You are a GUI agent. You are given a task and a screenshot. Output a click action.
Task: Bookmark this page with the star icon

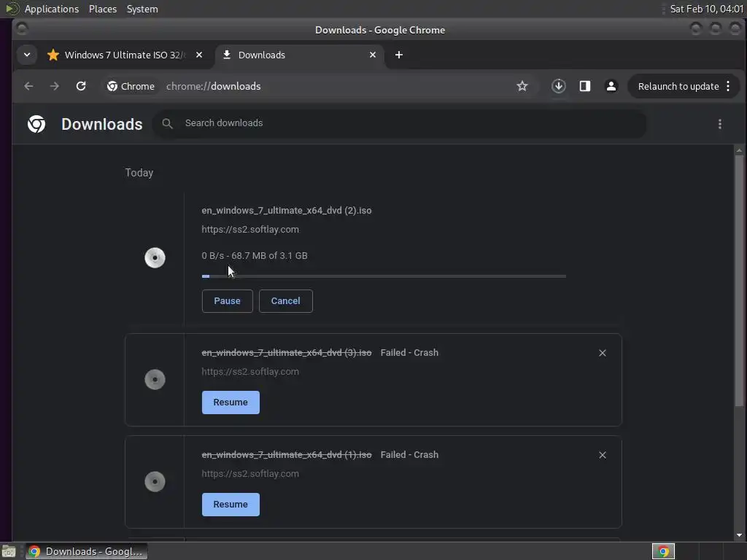[522, 86]
